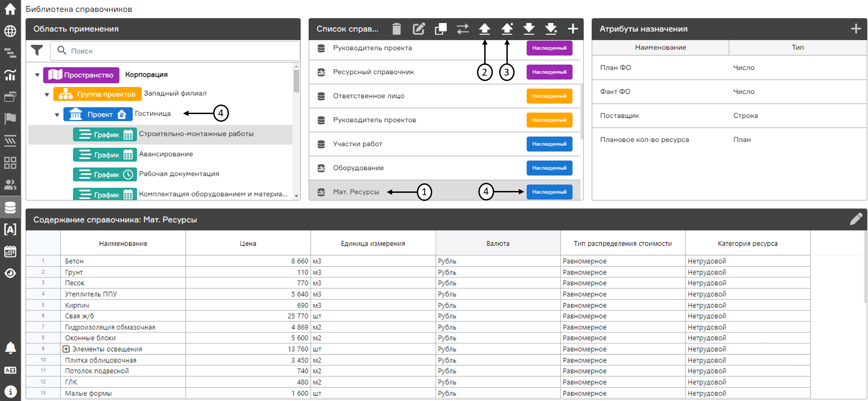Add a new assignment attribute
Image resolution: width=868 pixels, height=401 pixels.
(x=856, y=29)
